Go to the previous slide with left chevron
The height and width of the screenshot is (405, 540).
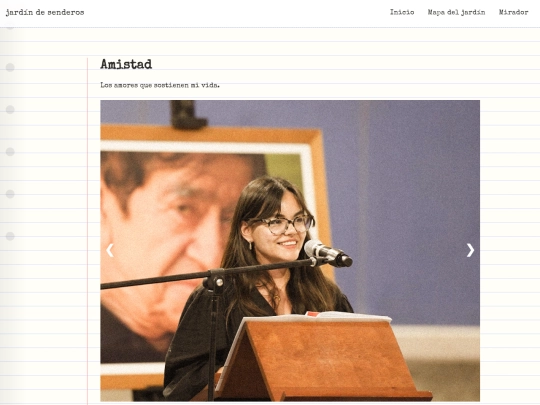coord(110,250)
